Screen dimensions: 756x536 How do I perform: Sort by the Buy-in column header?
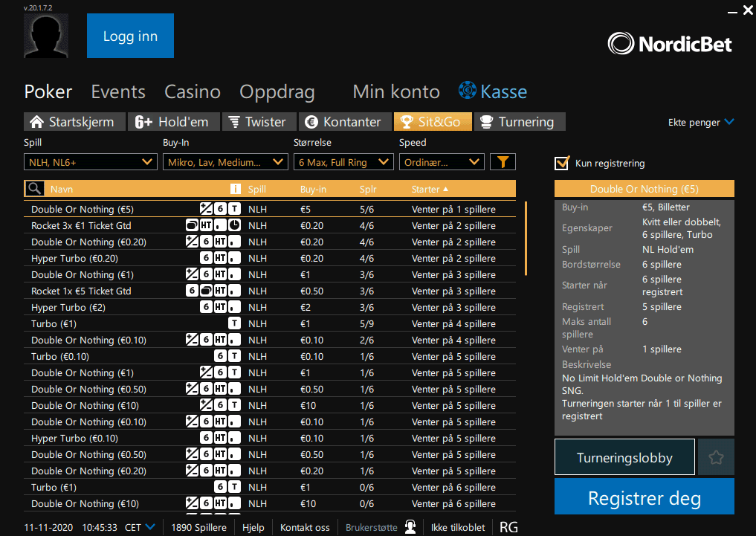click(x=313, y=189)
